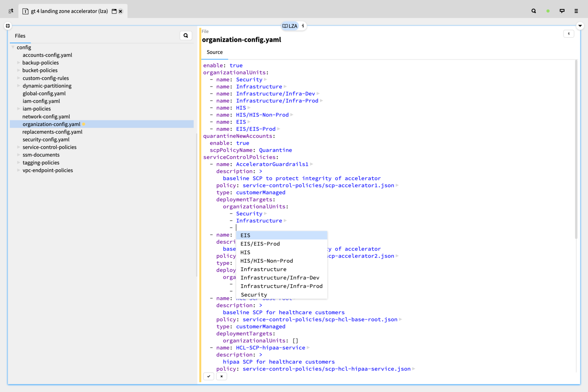Click the scpPolicyName Quarantine value
588x392 pixels.
275,150
